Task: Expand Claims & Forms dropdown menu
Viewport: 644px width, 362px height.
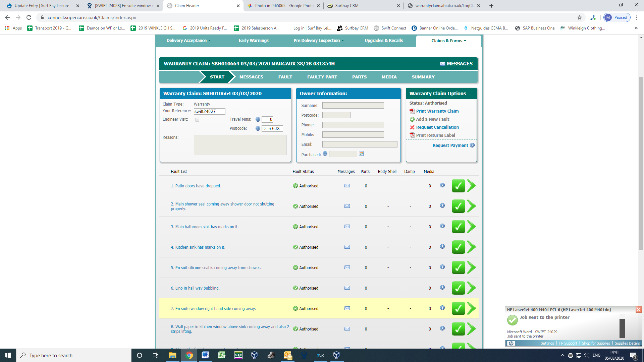Action: click(449, 41)
